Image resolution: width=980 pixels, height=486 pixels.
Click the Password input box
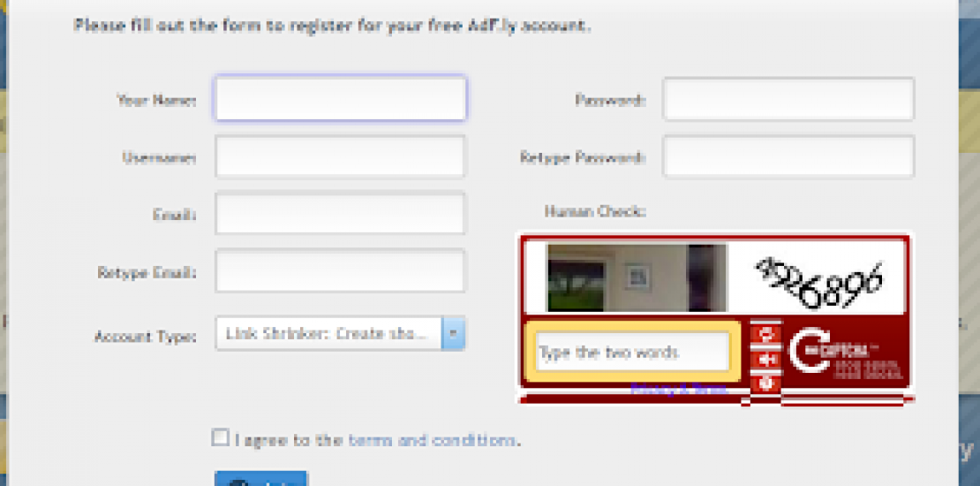click(788, 98)
